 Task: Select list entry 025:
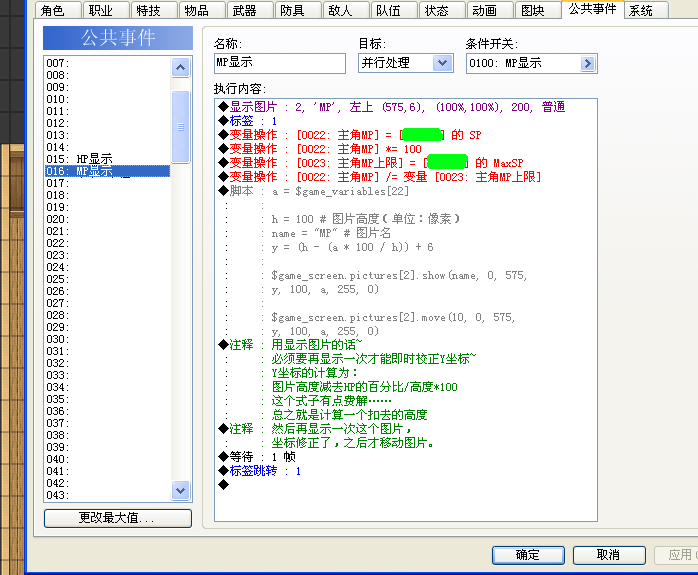[x=107, y=279]
